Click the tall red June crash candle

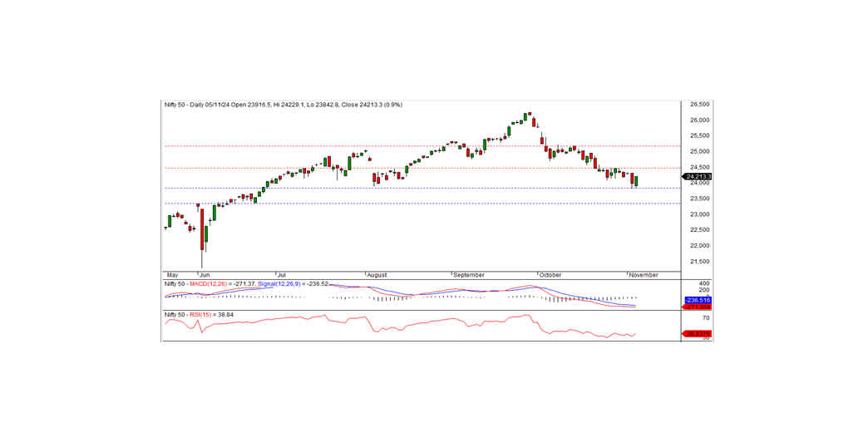point(202,231)
